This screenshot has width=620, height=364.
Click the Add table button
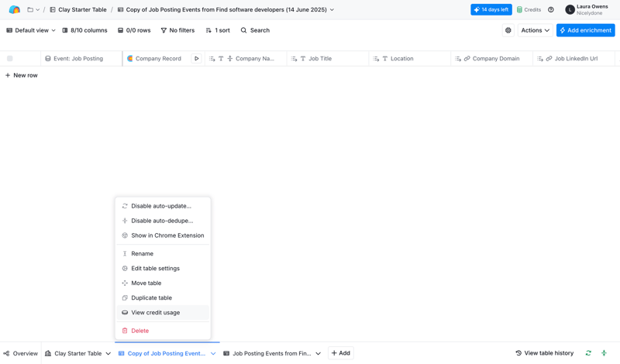341,353
